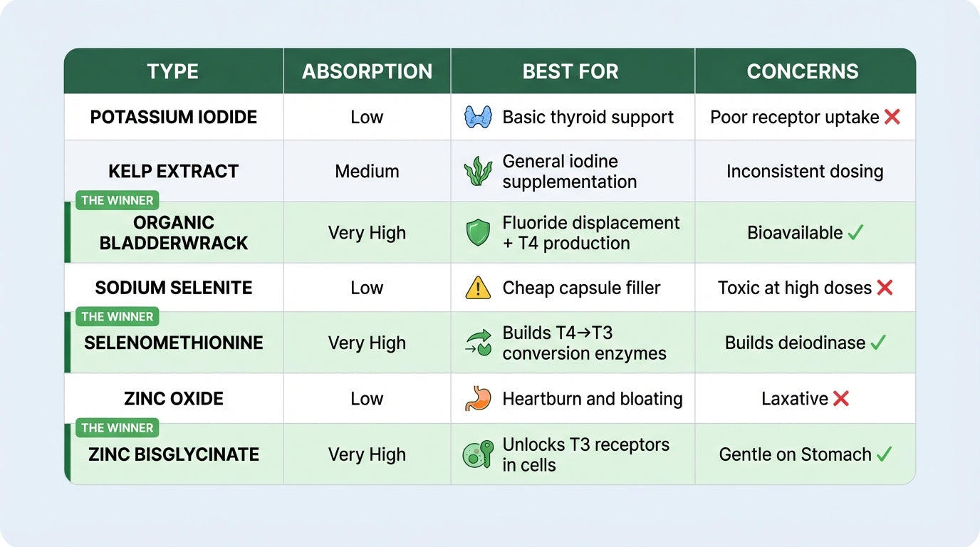980x547 pixels.
Task: Click the green checkmark next to Bioavailable
Action: (855, 232)
